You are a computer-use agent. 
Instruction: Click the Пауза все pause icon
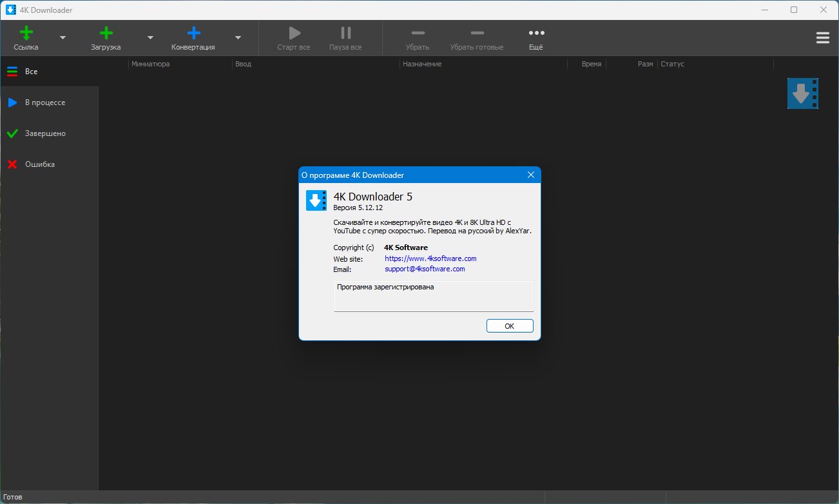pos(346,33)
